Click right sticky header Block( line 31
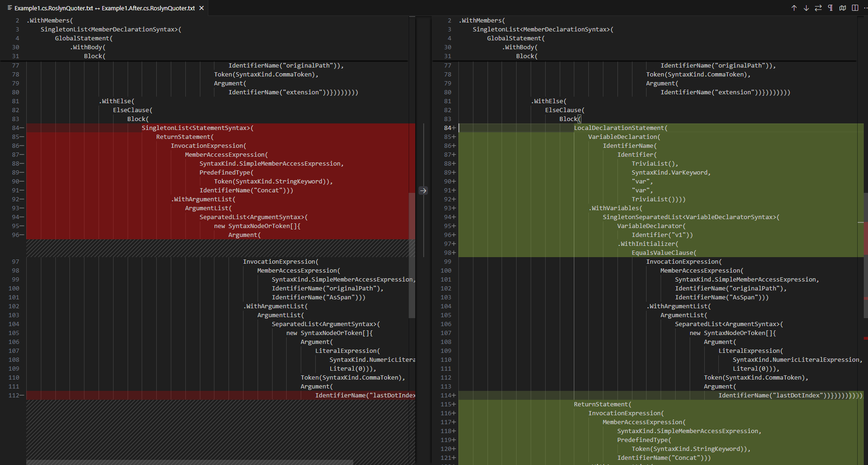 click(x=527, y=56)
